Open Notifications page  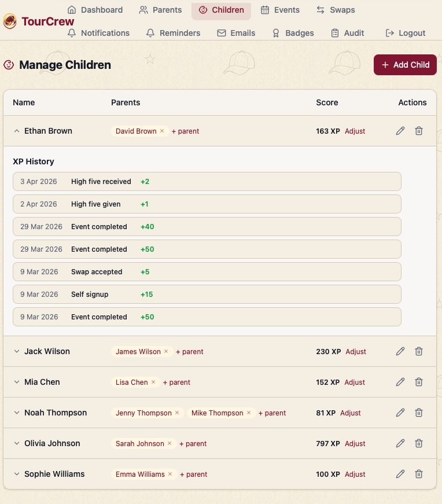click(98, 33)
